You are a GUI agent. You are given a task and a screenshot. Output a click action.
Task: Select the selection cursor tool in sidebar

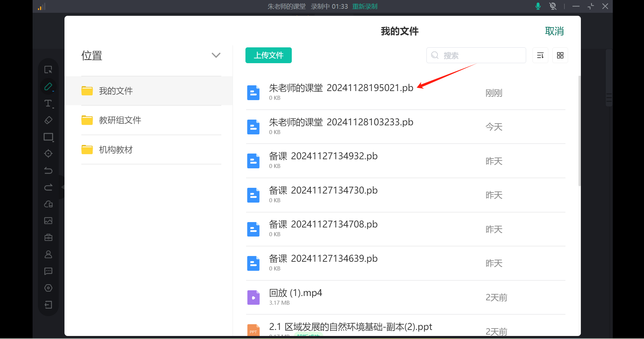click(x=48, y=70)
